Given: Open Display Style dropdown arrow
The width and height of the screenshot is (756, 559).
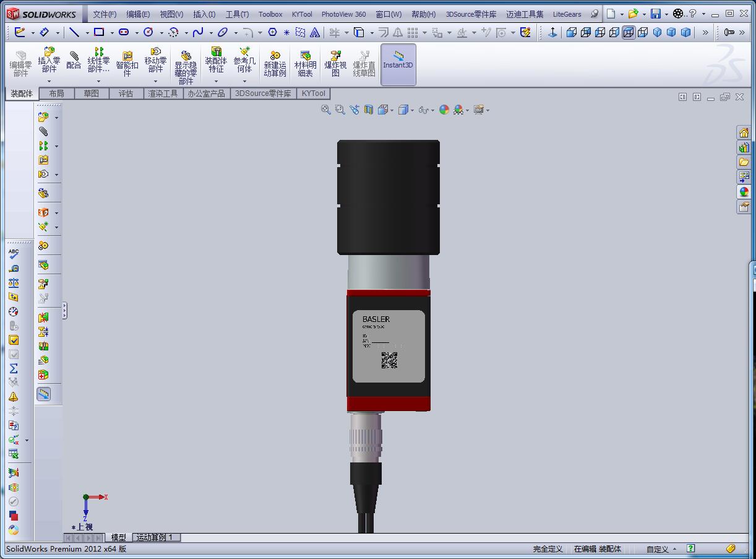Looking at the screenshot, I should click(x=412, y=110).
